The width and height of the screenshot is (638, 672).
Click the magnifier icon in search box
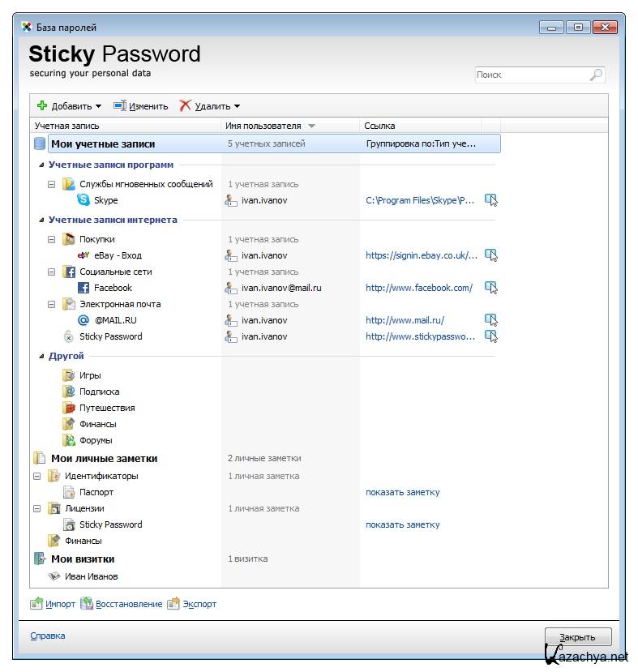596,75
